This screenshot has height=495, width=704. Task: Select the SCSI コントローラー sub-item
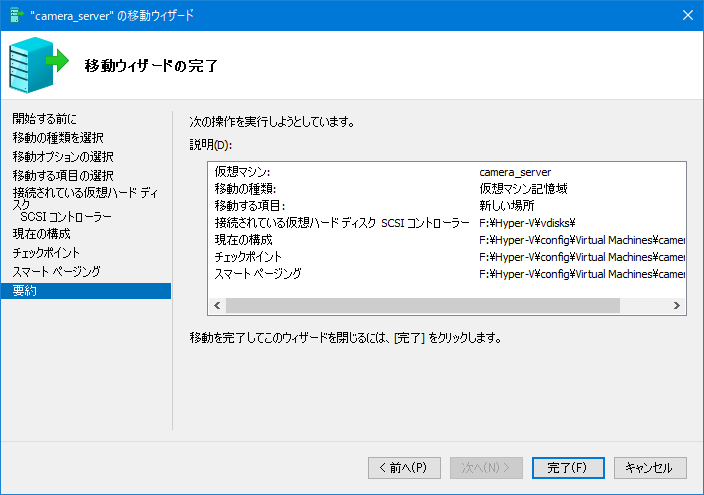(x=66, y=217)
